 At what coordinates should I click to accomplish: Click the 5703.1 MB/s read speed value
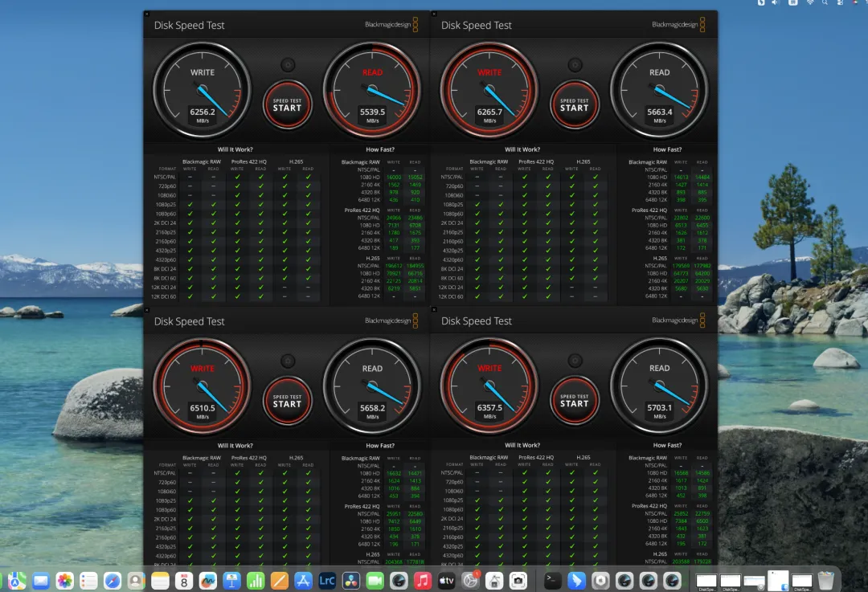[x=660, y=408]
